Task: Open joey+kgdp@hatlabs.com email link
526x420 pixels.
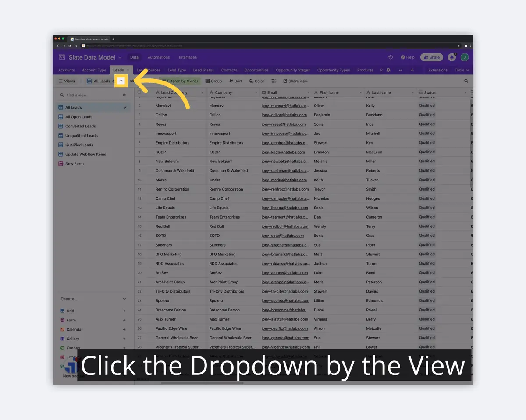Action: 283,152
